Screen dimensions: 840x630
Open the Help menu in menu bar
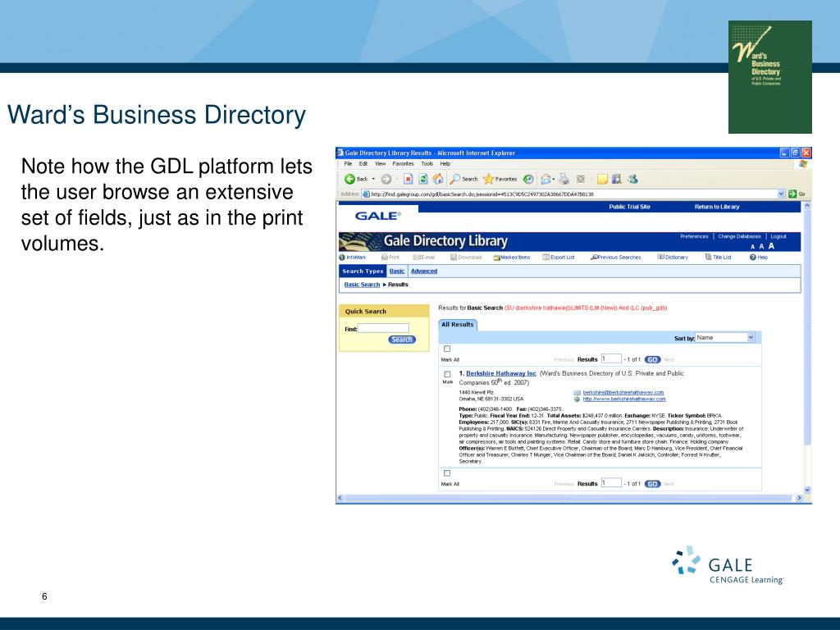tap(445, 164)
